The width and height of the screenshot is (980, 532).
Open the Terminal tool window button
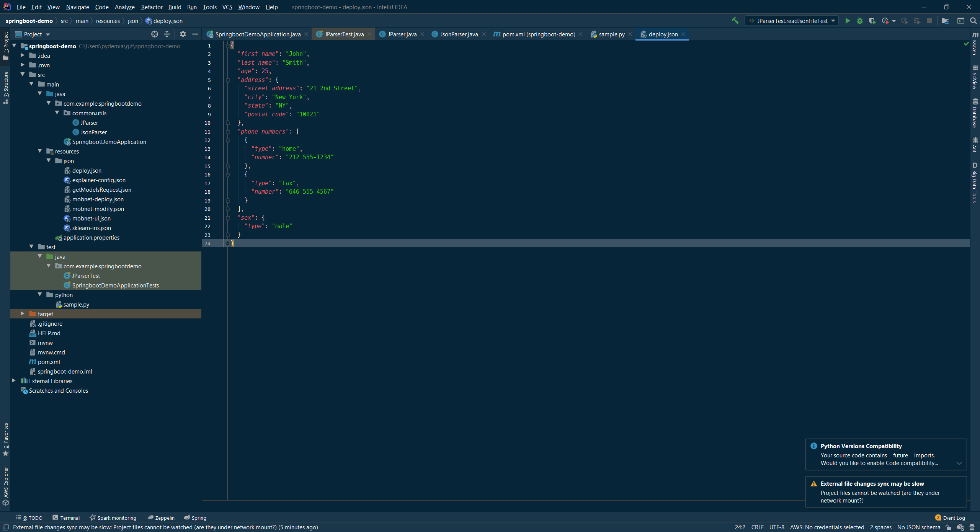point(66,518)
